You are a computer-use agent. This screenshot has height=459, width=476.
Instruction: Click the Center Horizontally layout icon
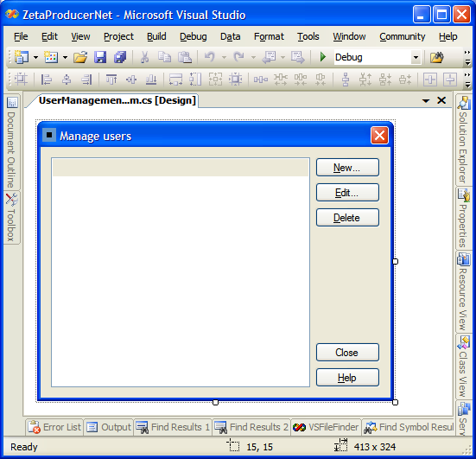click(430, 80)
